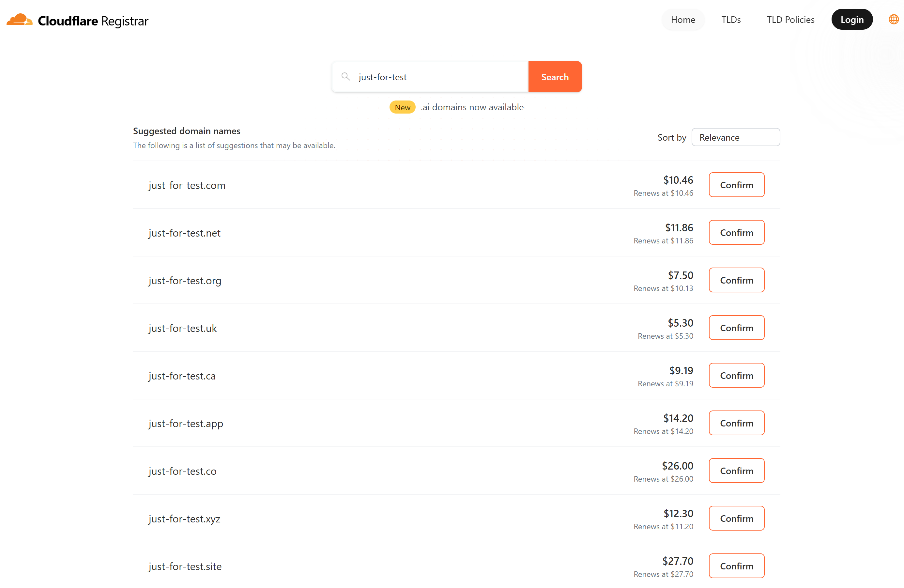
Task: Click into the domain search field
Action: coord(437,77)
